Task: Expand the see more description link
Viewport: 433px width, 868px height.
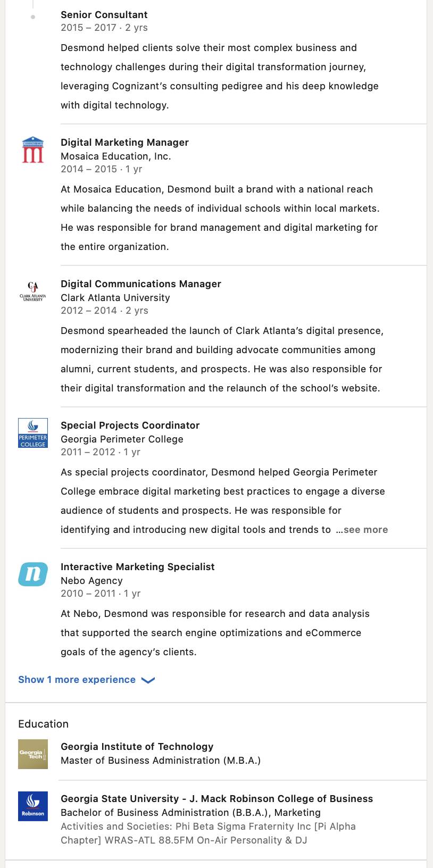Action: pyautogui.click(x=362, y=530)
